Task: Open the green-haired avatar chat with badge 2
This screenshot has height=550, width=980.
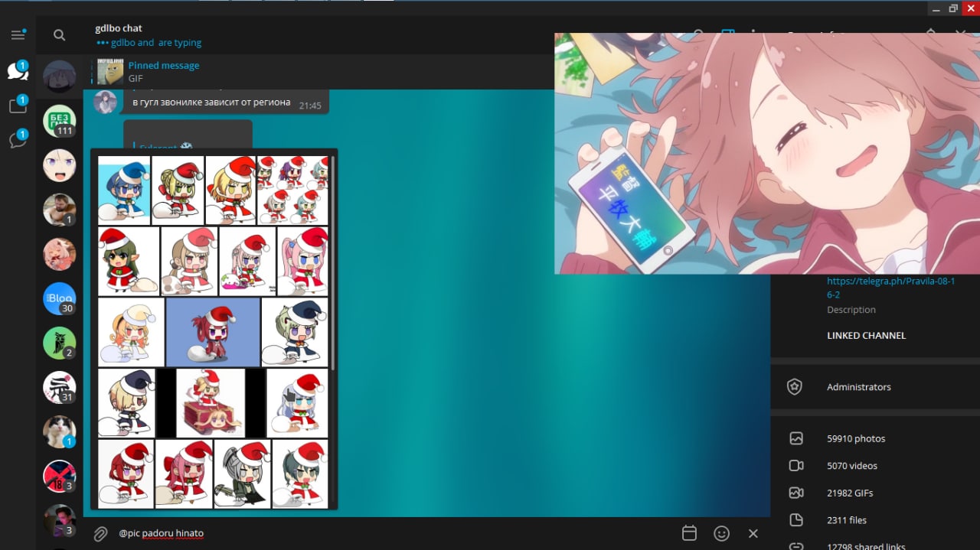Action: pos(60,343)
